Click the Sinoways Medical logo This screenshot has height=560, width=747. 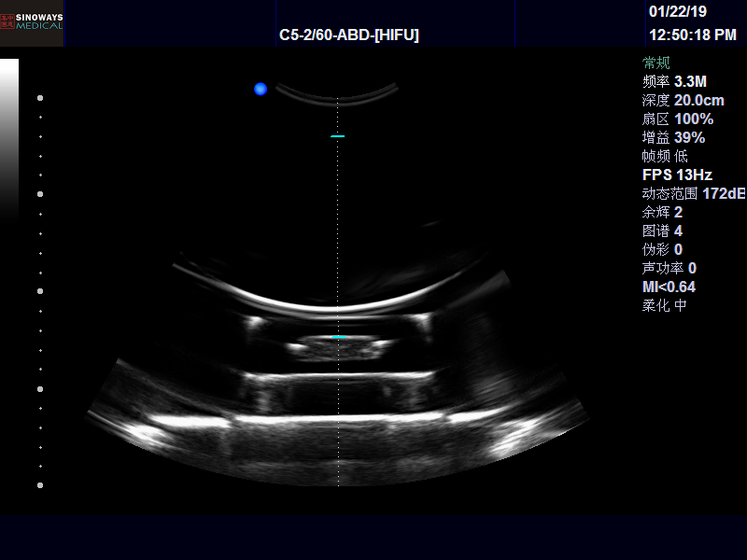32,22
